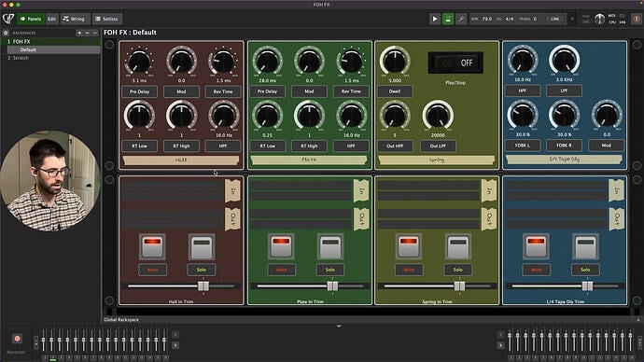This screenshot has height=362, width=644.
Task: Toggle the Plate Mute button switch
Action: coord(281,247)
